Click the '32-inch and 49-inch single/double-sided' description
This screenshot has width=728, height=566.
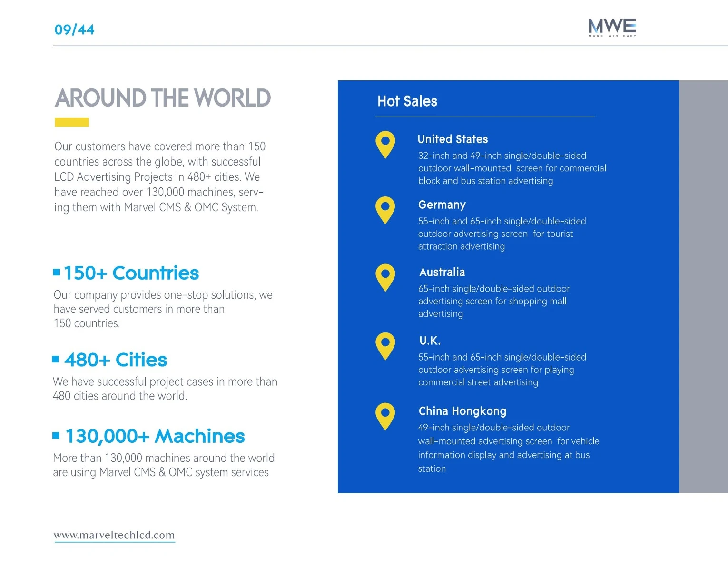pyautogui.click(x=512, y=168)
